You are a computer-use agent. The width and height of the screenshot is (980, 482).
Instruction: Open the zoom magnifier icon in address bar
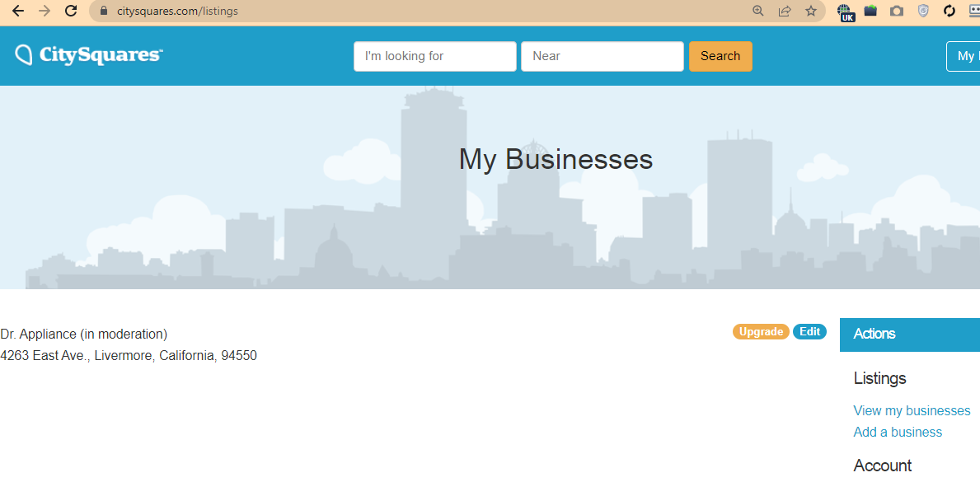click(758, 11)
